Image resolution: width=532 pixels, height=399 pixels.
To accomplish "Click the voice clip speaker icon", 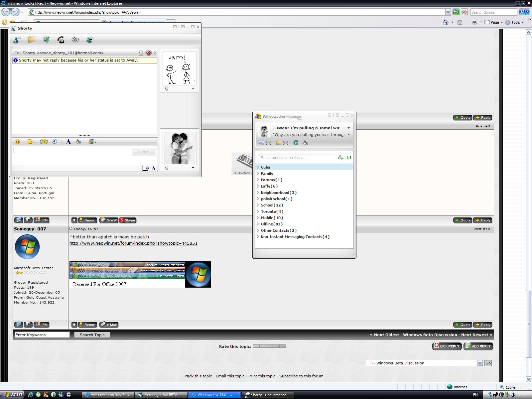I will (x=55, y=141).
